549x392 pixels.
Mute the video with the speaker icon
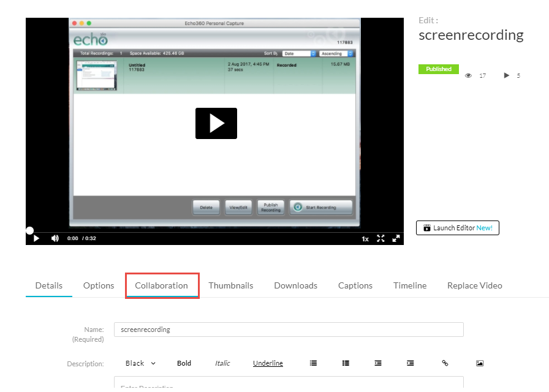pos(55,238)
